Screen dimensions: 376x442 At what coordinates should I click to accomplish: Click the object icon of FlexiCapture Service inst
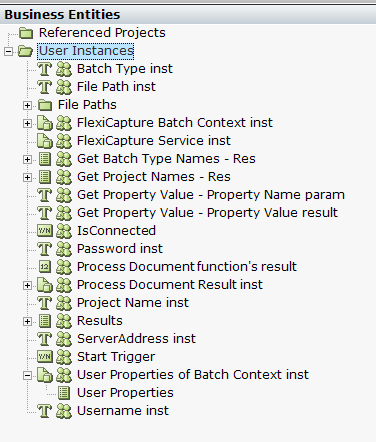tap(45, 141)
